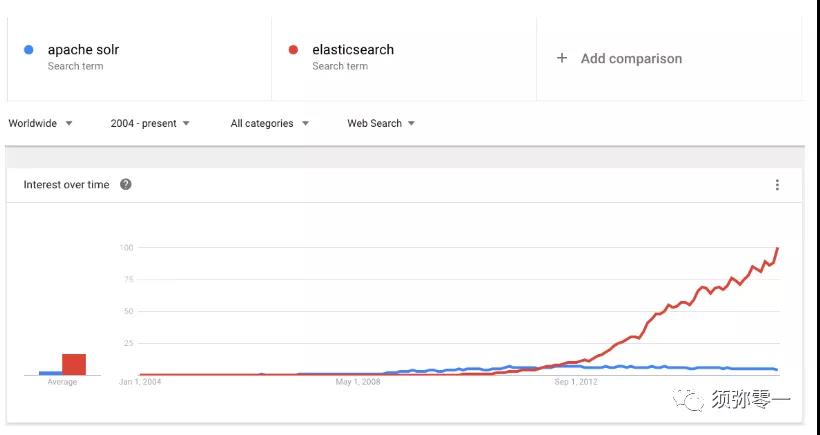Click the help icon beside Interest over time
The height and width of the screenshot is (435, 820).
tap(126, 185)
